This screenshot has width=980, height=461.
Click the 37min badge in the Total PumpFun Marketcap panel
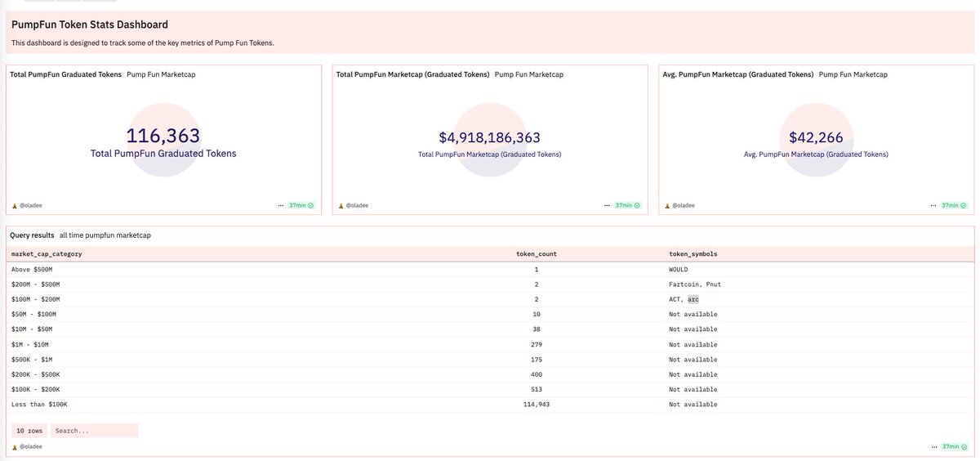(628, 205)
